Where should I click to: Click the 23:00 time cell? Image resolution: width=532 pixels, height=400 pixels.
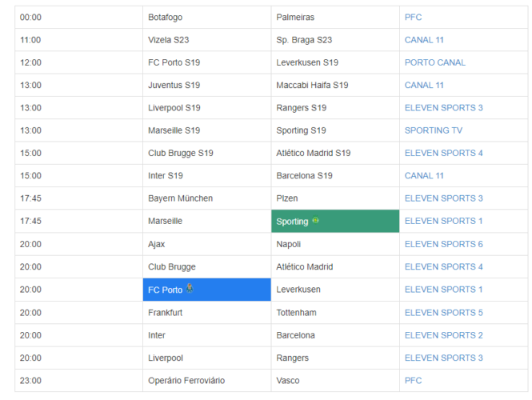[78, 381]
